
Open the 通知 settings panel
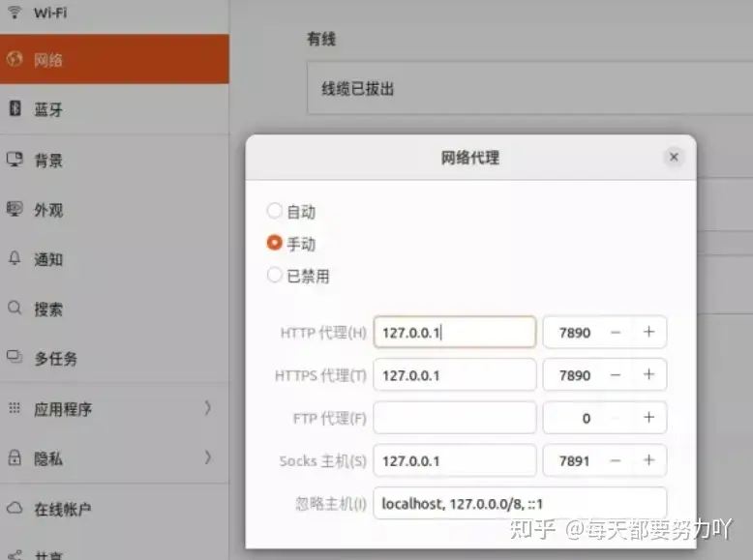coord(114,259)
